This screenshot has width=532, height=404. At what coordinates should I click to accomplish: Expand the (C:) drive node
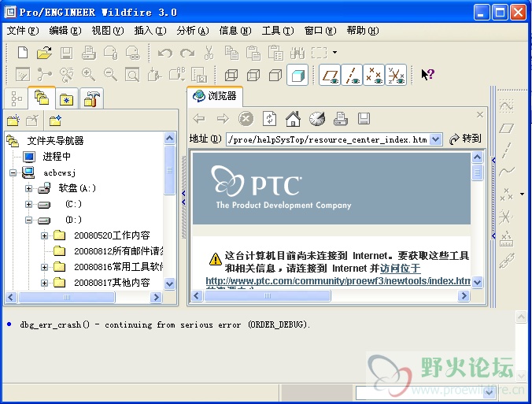pos(29,205)
